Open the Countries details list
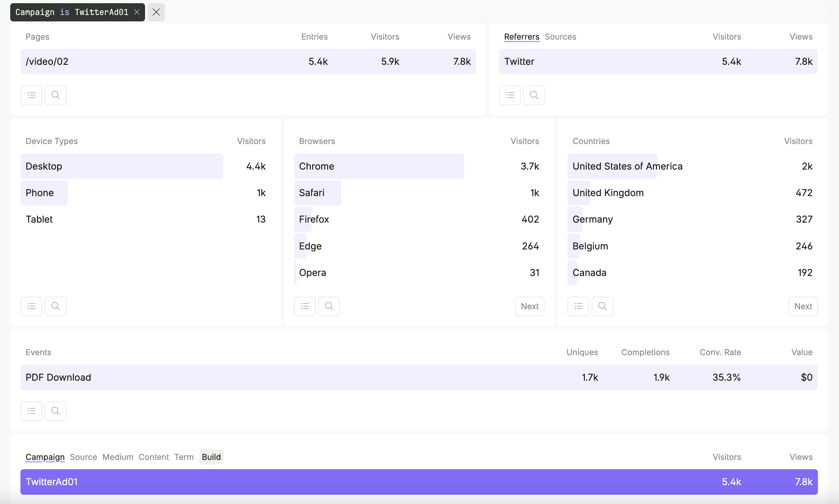839x504 pixels. (578, 306)
